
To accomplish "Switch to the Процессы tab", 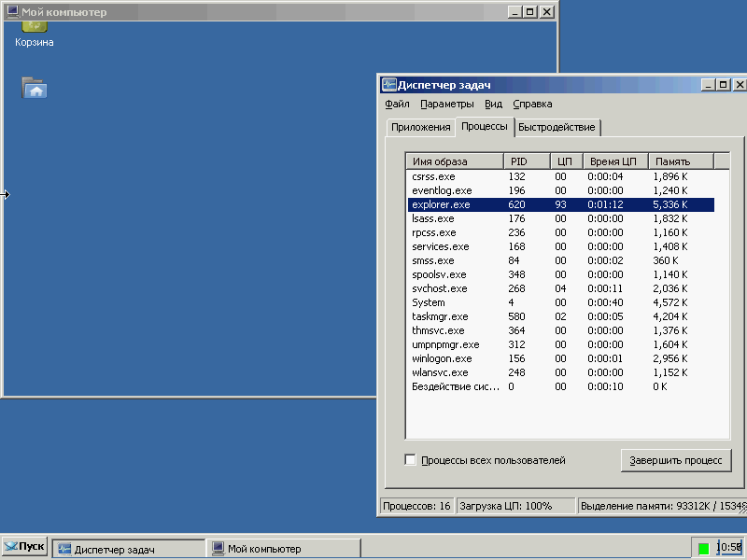I will coord(484,127).
